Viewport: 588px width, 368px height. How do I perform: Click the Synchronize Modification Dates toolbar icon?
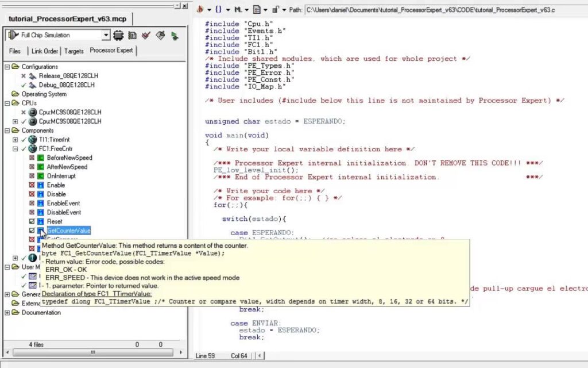[x=133, y=36]
